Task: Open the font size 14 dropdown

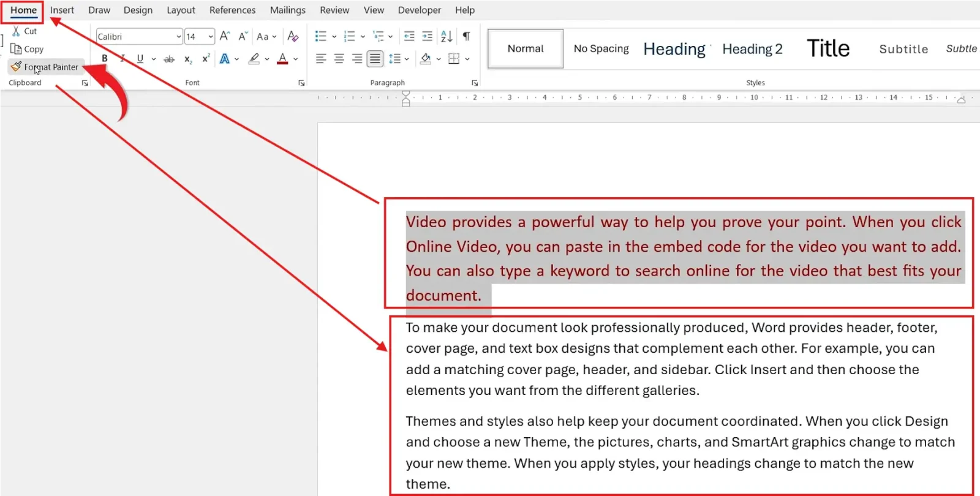Action: point(211,37)
